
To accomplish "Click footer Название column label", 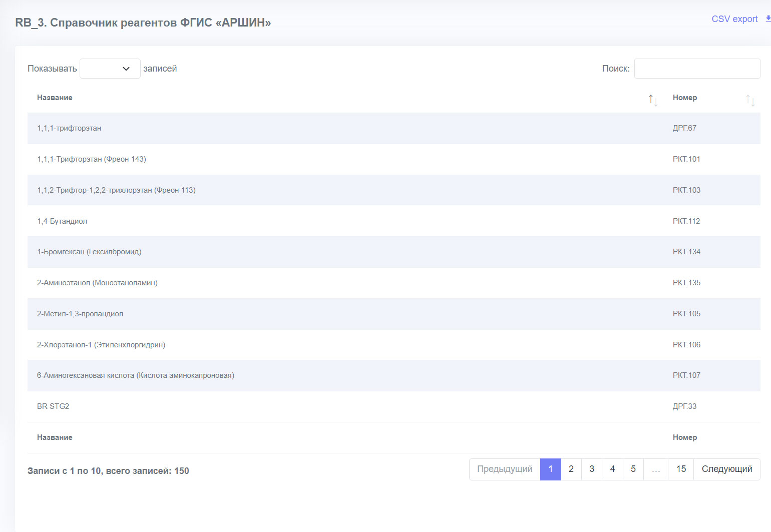I will (55, 437).
